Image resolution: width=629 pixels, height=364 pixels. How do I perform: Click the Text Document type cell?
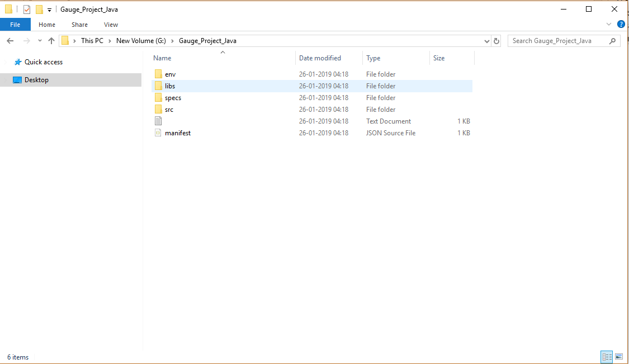coord(389,121)
